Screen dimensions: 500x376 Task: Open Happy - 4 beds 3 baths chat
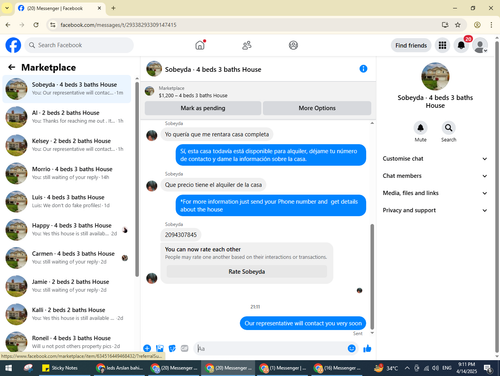(x=67, y=230)
